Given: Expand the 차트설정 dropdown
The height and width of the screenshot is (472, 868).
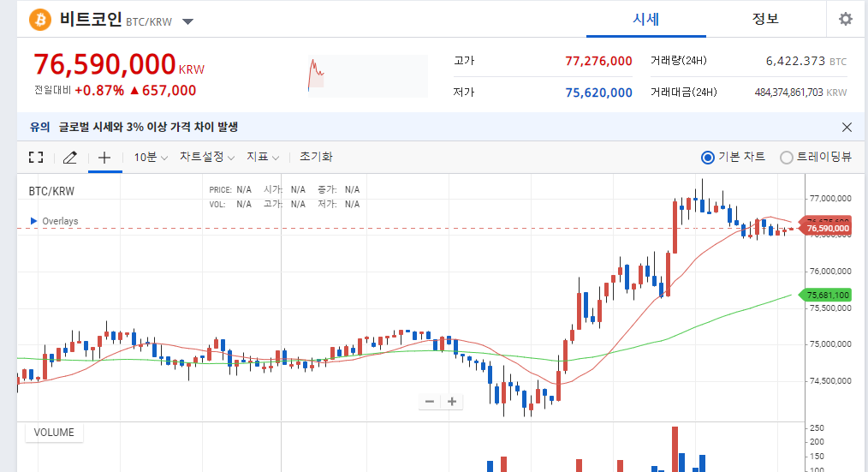Looking at the screenshot, I should point(207,157).
